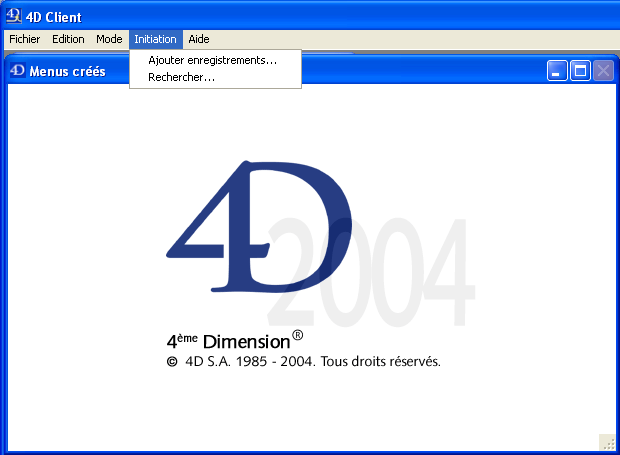Click the 4D Client title bar text
This screenshot has height=455, width=620.
pyautogui.click(x=55, y=17)
